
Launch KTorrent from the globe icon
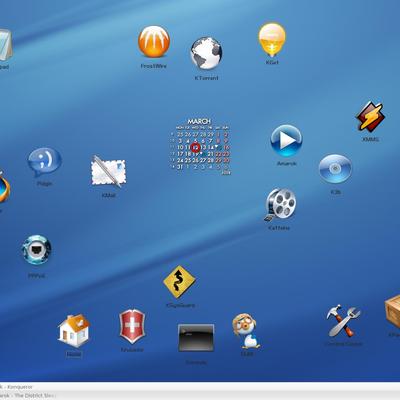click(x=207, y=53)
